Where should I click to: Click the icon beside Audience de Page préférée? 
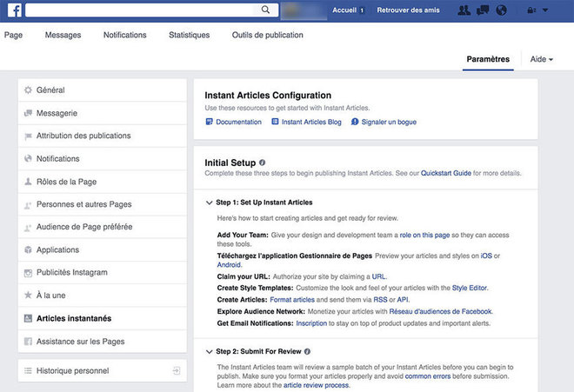[28, 228]
